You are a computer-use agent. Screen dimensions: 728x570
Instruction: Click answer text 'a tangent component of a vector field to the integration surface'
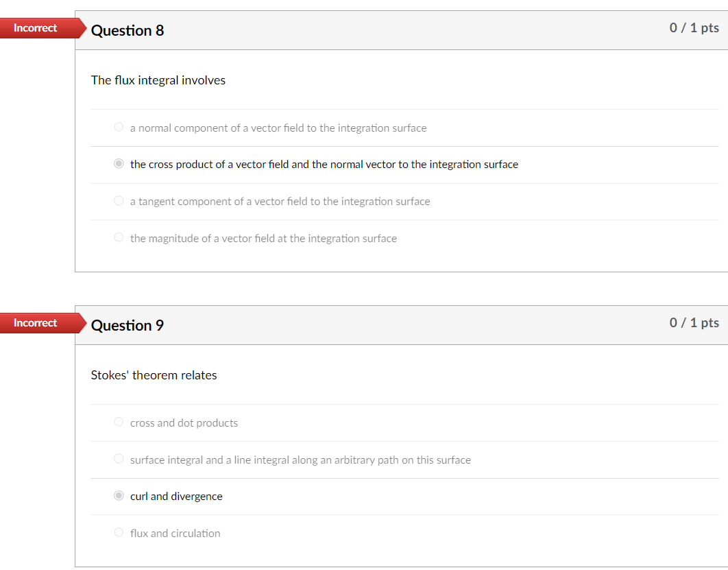[x=280, y=202]
